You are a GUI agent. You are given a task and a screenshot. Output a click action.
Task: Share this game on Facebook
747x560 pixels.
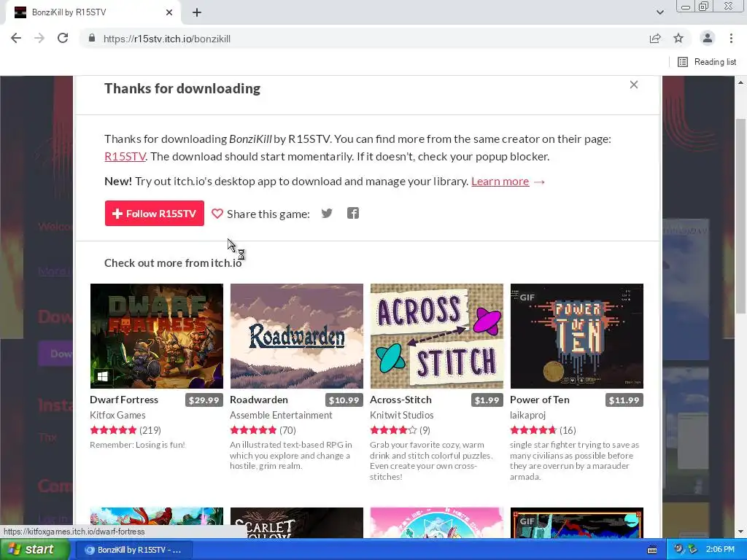[353, 214]
